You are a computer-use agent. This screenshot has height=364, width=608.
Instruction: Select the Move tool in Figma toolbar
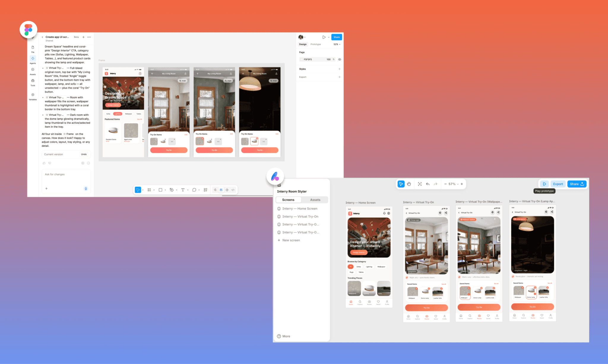[x=138, y=190]
